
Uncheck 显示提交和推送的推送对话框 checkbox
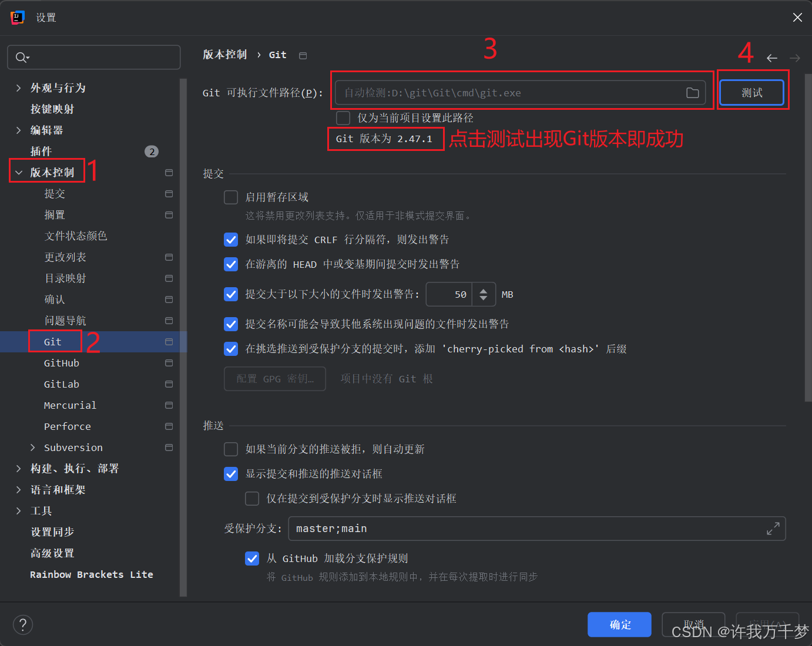231,474
